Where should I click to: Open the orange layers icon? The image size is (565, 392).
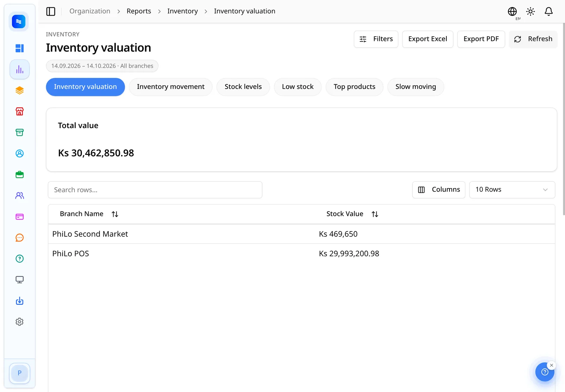coord(20,91)
